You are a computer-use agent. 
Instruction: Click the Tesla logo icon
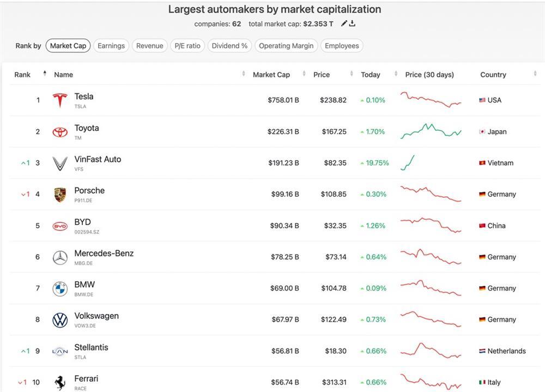[x=60, y=100]
